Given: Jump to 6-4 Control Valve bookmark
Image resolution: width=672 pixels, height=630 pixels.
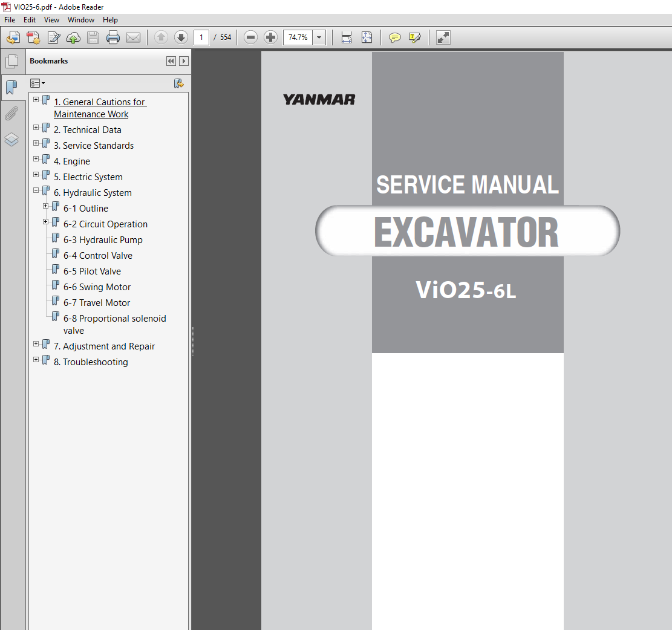Looking at the screenshot, I should tap(98, 256).
